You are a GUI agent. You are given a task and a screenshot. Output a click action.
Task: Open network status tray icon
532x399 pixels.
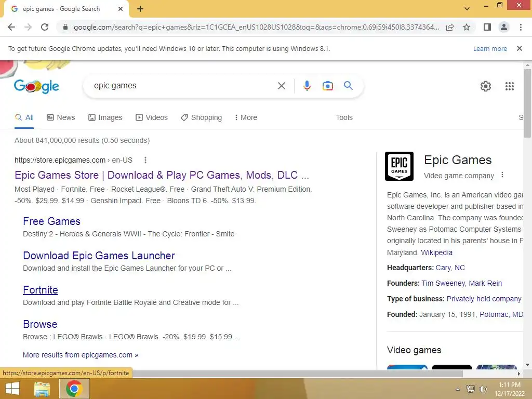click(470, 389)
